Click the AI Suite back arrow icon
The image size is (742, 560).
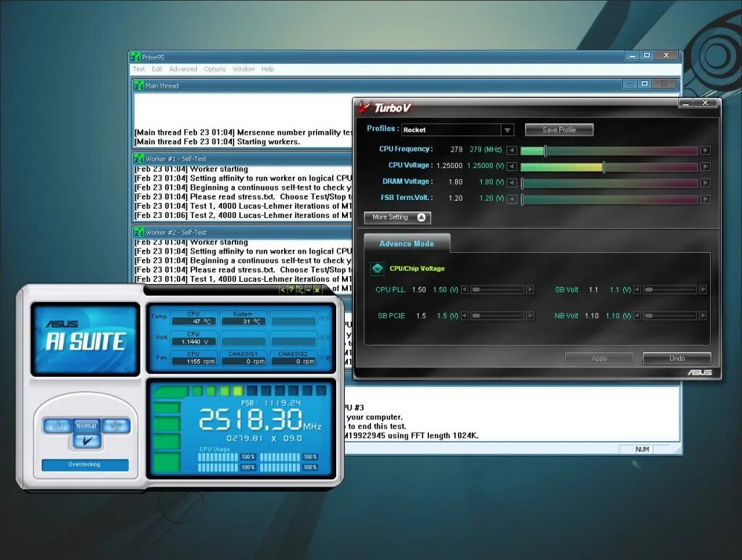click(283, 290)
